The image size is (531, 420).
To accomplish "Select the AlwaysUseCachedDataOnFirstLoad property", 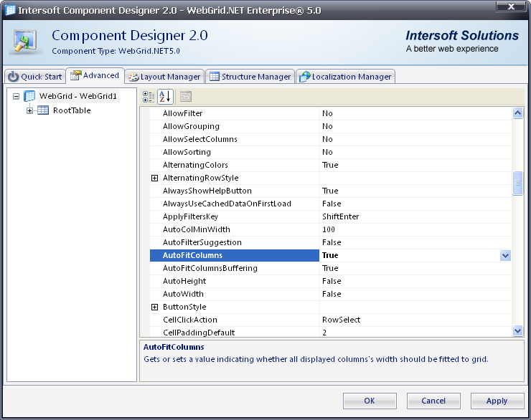I will [331, 204].
